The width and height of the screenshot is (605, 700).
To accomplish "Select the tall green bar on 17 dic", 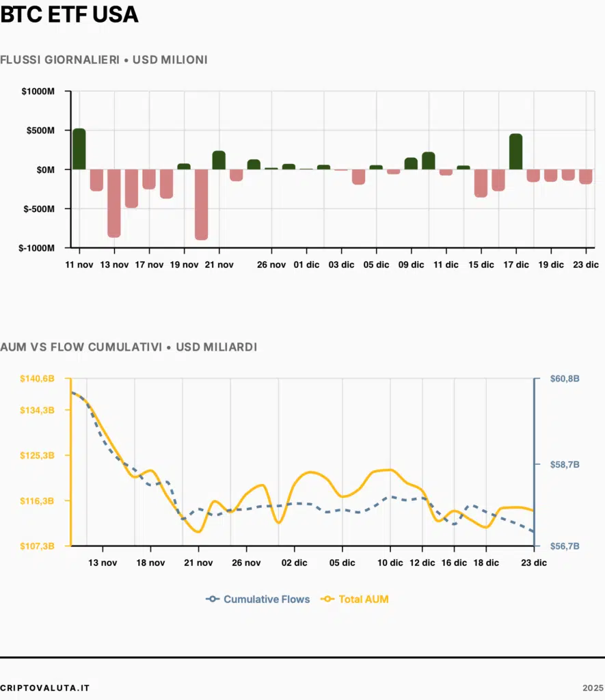I will pyautogui.click(x=515, y=150).
